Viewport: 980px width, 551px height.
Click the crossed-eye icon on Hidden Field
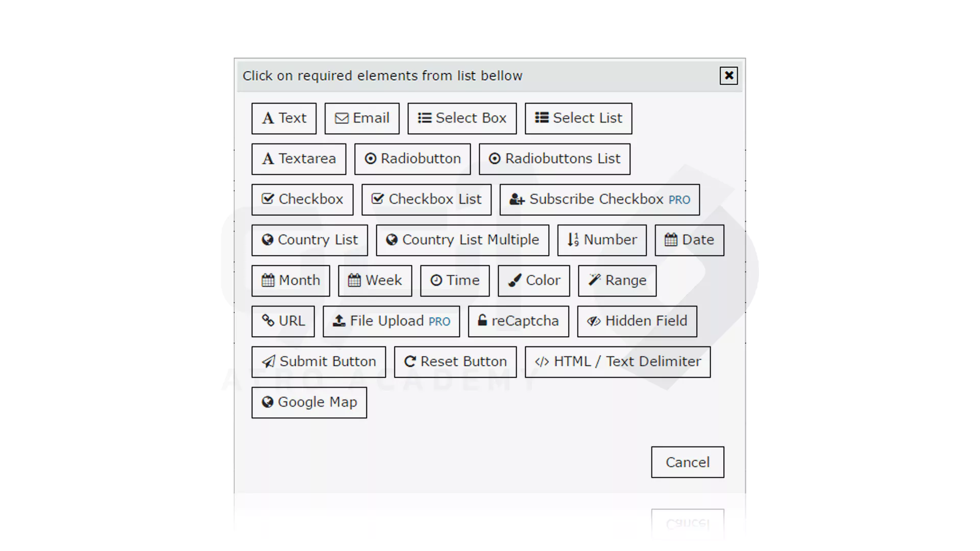tap(594, 321)
